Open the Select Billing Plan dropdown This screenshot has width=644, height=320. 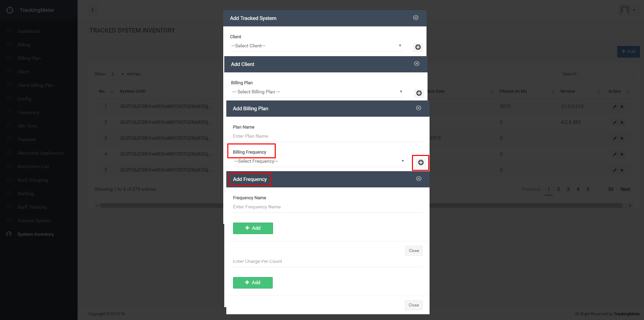pos(317,92)
